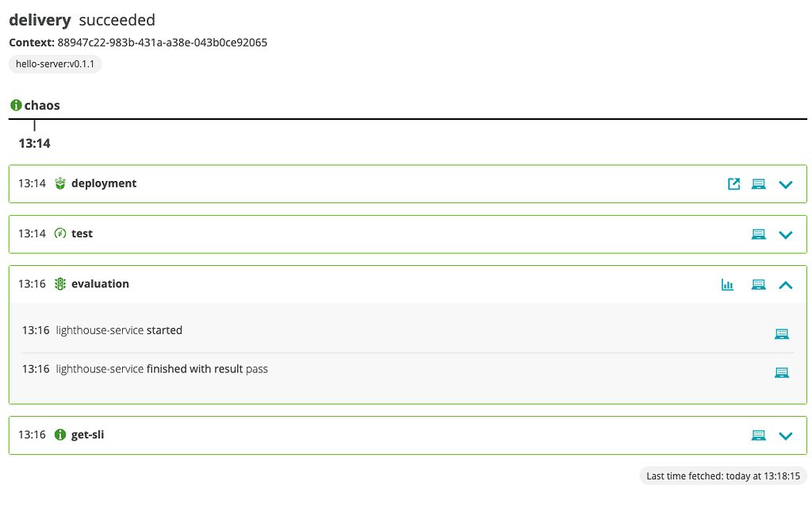
Task: Click evaluation traffic-light icon
Action: [60, 283]
